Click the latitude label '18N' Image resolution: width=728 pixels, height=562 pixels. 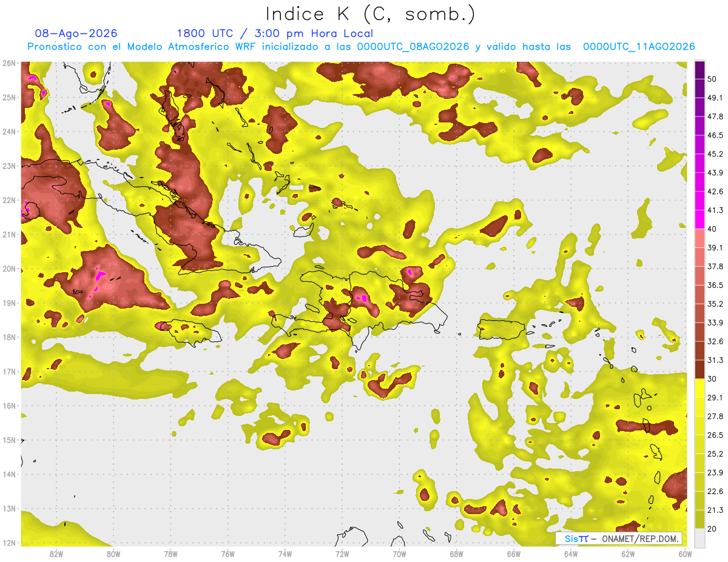click(9, 337)
